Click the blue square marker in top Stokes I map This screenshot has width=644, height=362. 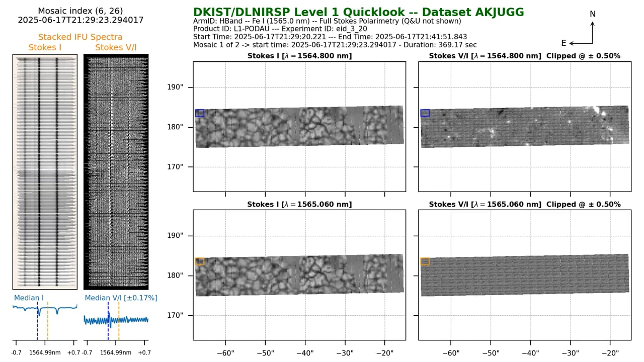point(200,113)
